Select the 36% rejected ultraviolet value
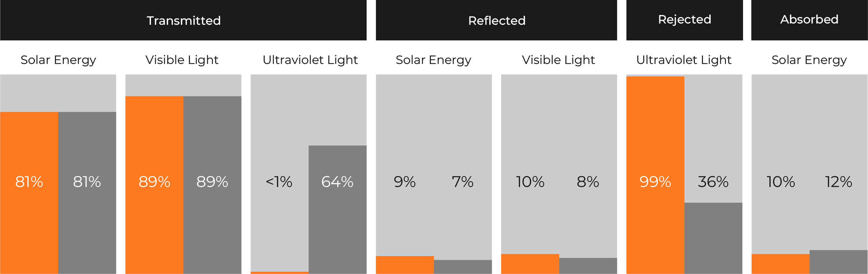868x274 pixels. click(713, 182)
